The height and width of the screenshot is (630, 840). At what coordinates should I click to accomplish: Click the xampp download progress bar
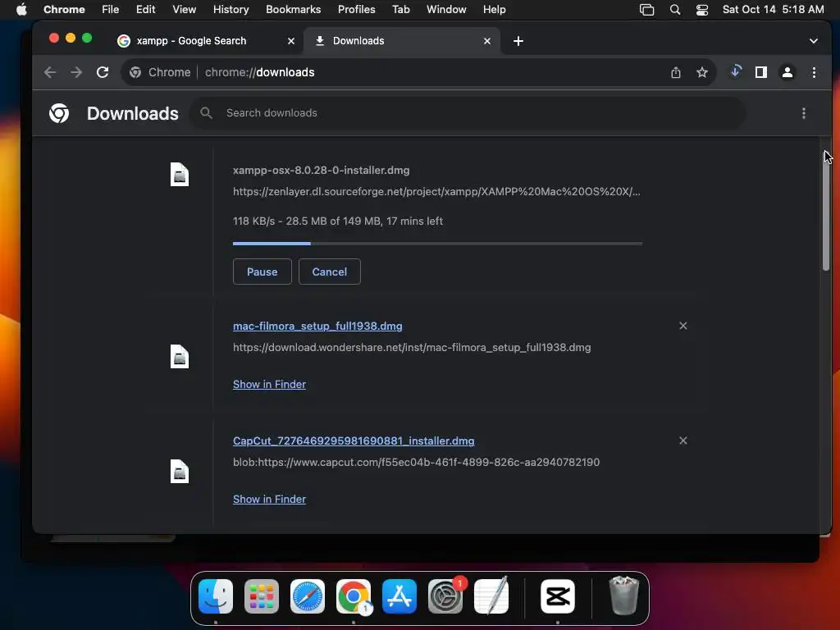point(437,243)
